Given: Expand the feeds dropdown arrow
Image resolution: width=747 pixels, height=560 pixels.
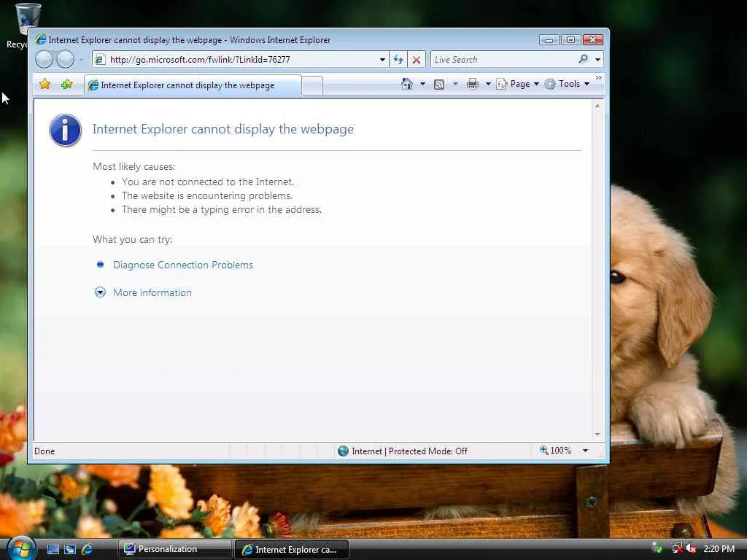Looking at the screenshot, I should 455,84.
